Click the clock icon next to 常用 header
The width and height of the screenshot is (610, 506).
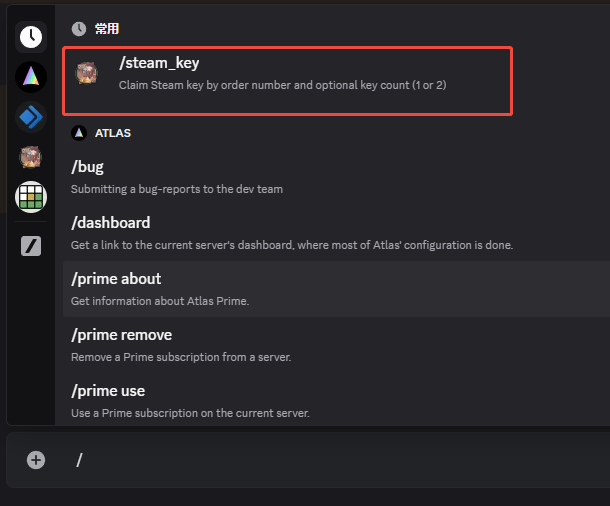(79, 29)
